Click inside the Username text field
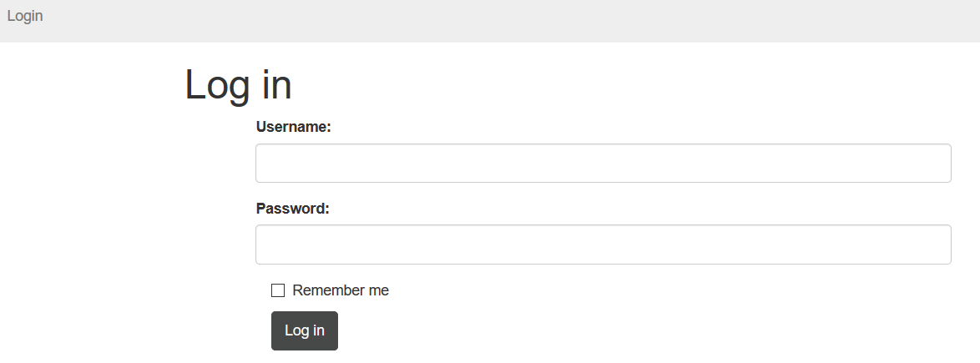 click(603, 164)
